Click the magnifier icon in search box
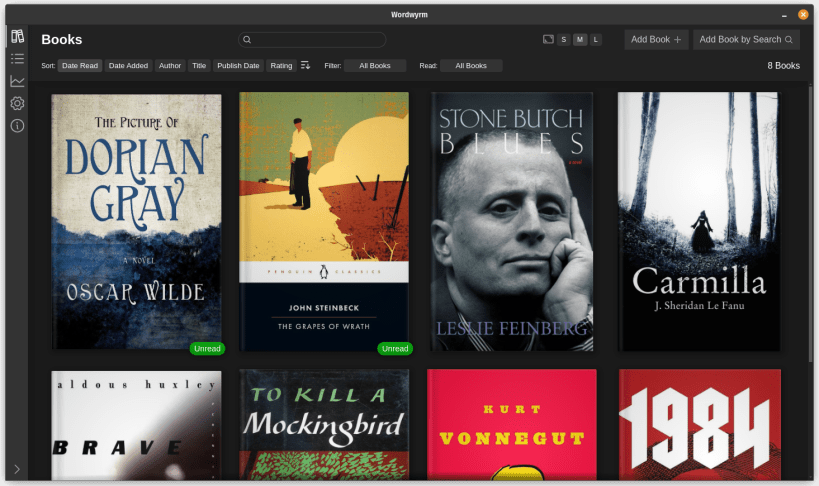The height and width of the screenshot is (486, 819). (247, 40)
